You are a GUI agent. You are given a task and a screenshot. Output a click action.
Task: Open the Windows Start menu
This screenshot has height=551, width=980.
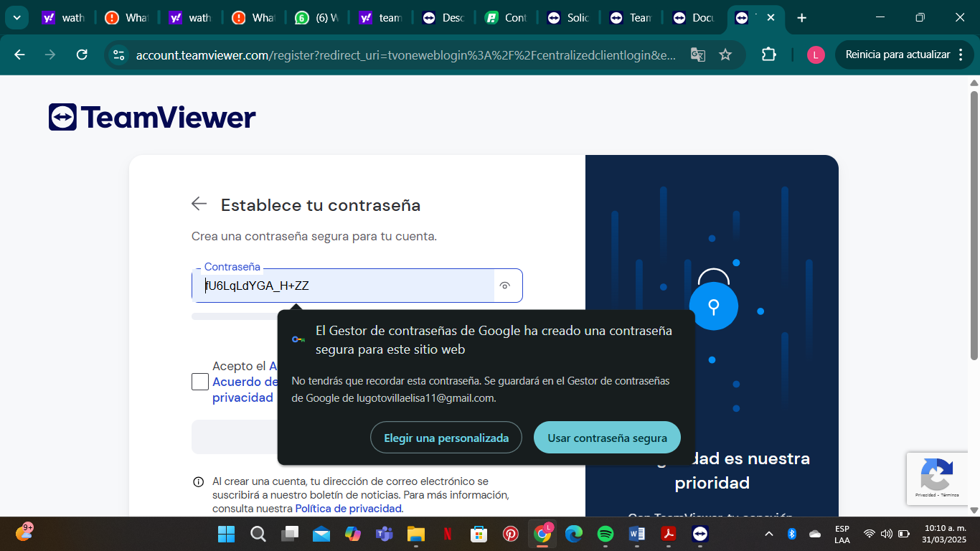tap(226, 534)
